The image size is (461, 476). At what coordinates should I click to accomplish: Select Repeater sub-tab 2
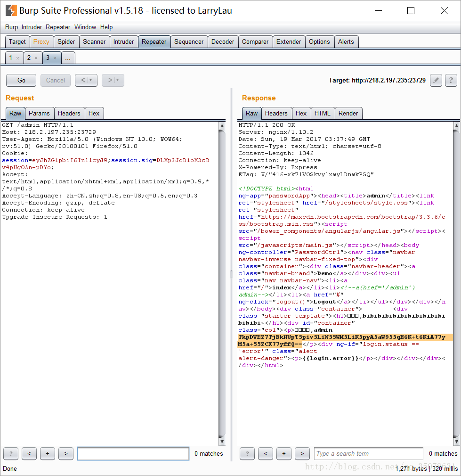click(29, 57)
